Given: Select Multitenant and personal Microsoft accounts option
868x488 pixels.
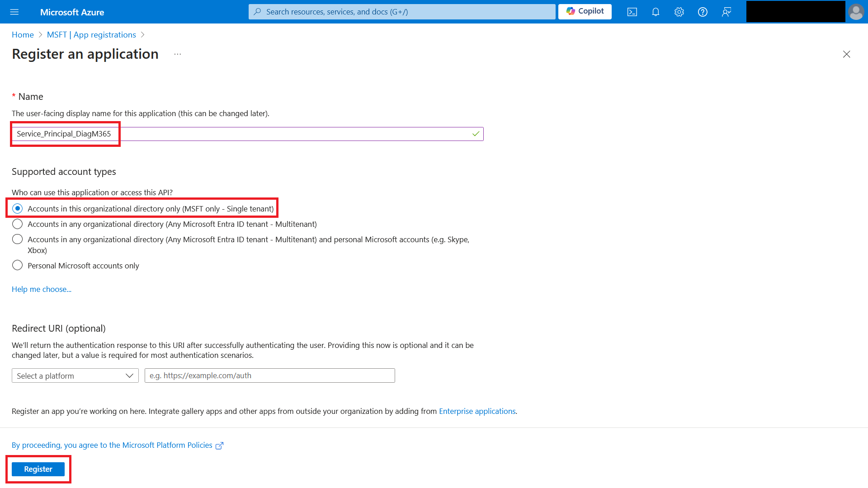Looking at the screenshot, I should click(x=18, y=239).
